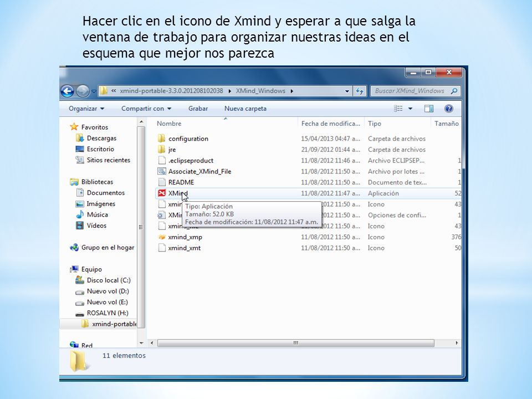The image size is (532, 399).
Task: Click the date "21/09/2012 01:44 a..." for jre
Action: 330,149
